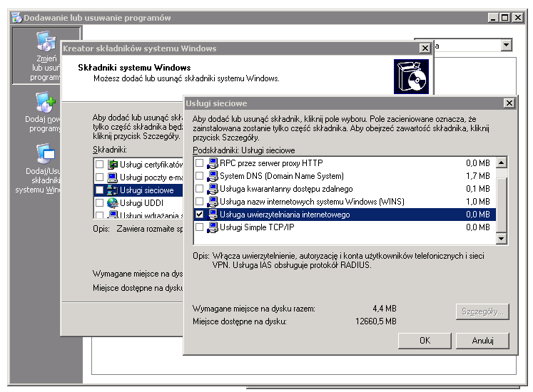Click the subcomponents list scrollbar track
533x392 pixels.
pyautogui.click(x=502, y=173)
